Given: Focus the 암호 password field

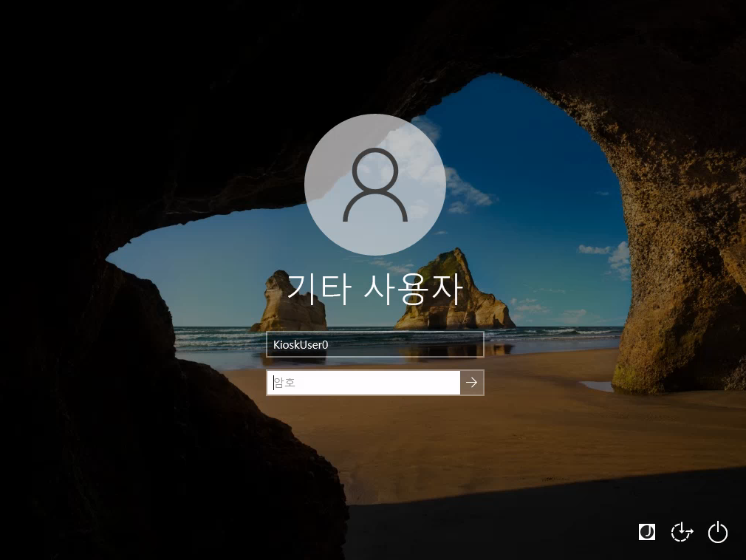Looking at the screenshot, I should (x=363, y=383).
